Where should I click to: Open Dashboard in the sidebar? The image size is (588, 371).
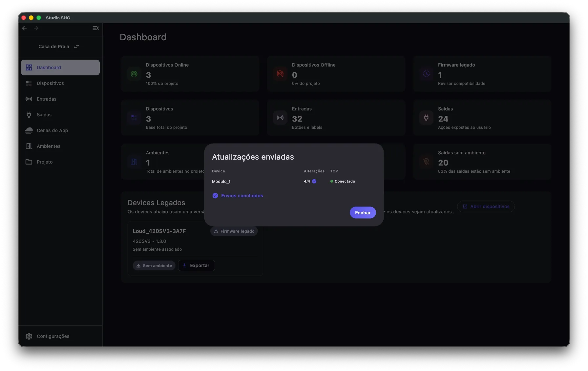60,68
